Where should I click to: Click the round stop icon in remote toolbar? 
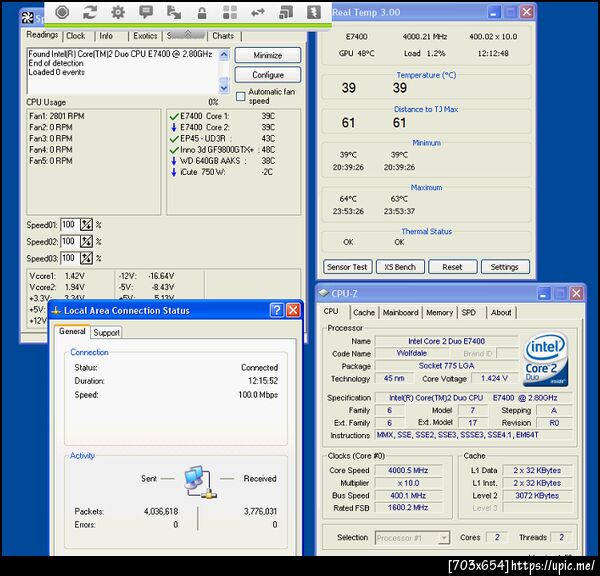[x=62, y=13]
